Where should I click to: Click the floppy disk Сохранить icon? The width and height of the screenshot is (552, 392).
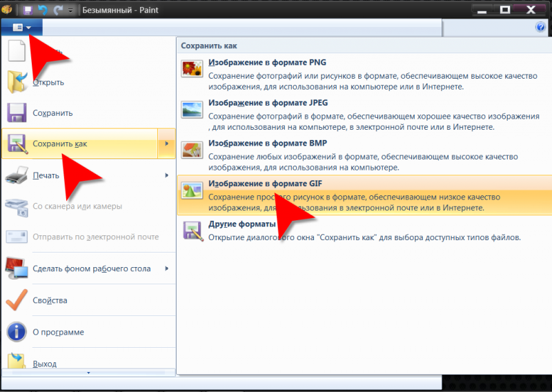[17, 112]
